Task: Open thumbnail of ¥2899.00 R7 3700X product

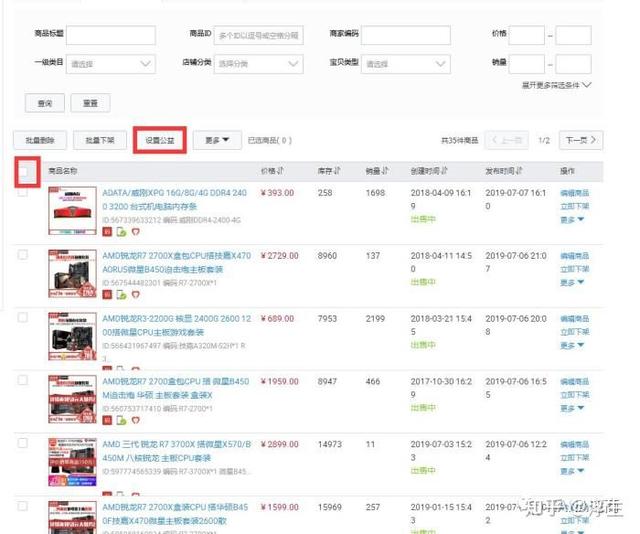Action: click(x=72, y=462)
